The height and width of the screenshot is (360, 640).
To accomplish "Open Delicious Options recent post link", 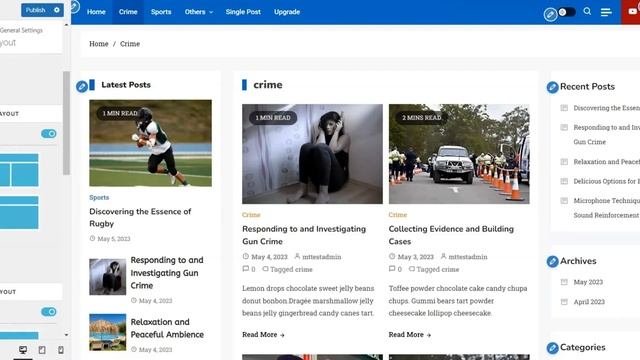I will (x=607, y=181).
